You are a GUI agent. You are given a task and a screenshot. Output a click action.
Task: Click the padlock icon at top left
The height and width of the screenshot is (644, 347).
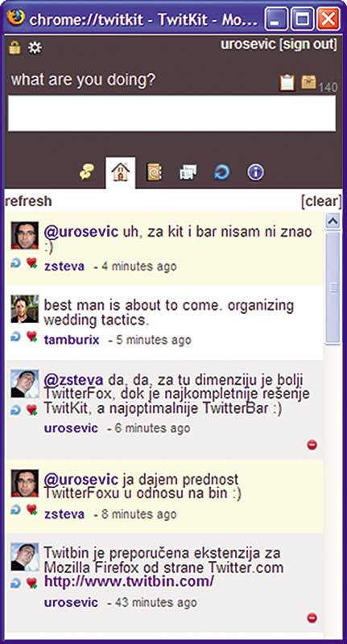(x=14, y=47)
